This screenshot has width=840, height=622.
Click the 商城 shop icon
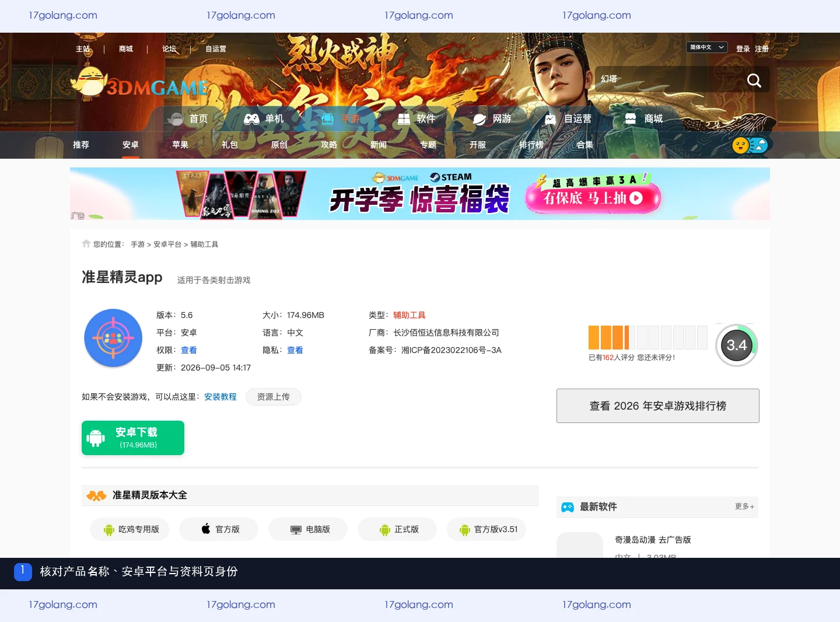[x=631, y=118]
